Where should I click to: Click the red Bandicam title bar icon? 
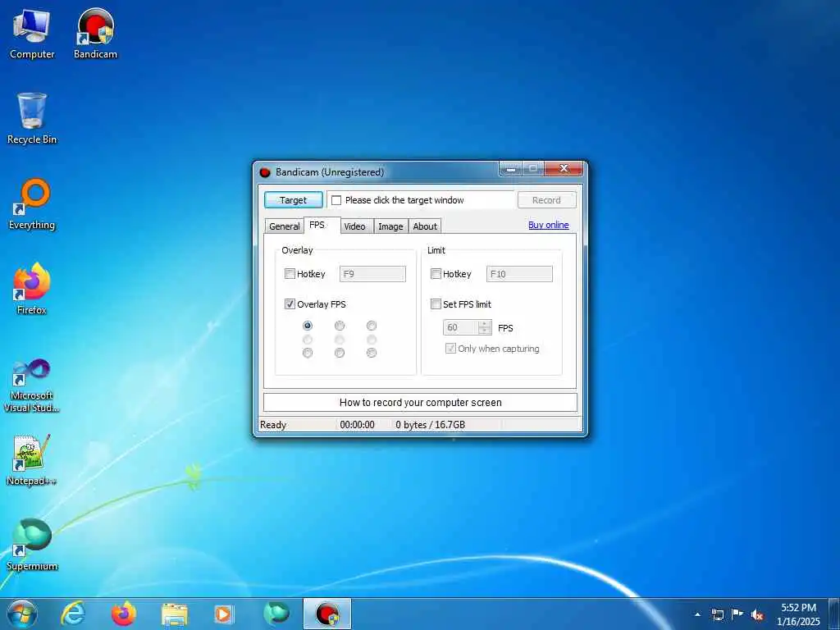click(x=265, y=172)
